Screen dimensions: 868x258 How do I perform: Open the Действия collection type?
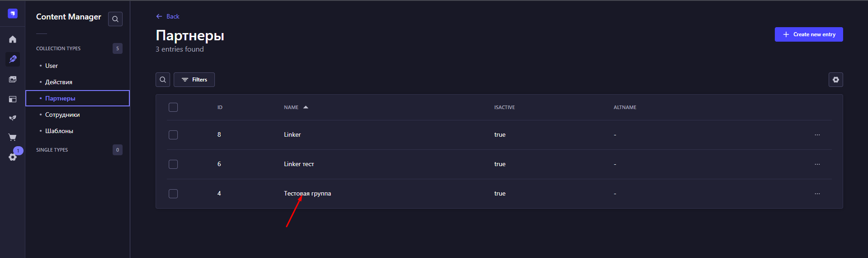59,82
